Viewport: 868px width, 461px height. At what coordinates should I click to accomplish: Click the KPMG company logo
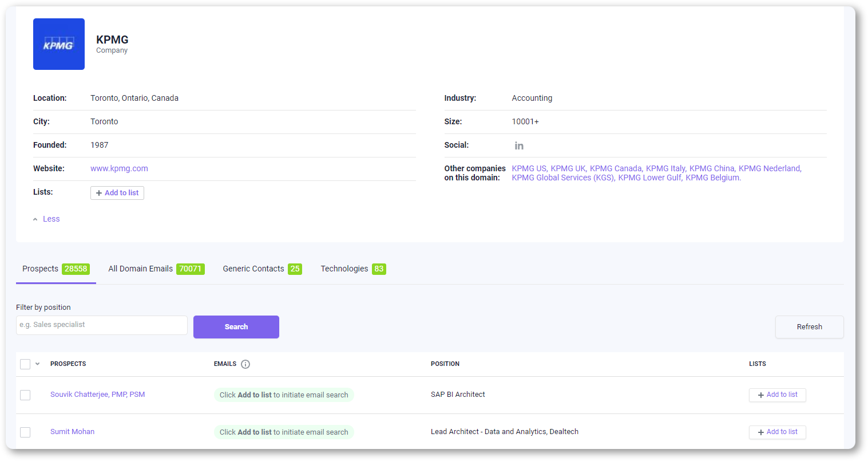59,44
